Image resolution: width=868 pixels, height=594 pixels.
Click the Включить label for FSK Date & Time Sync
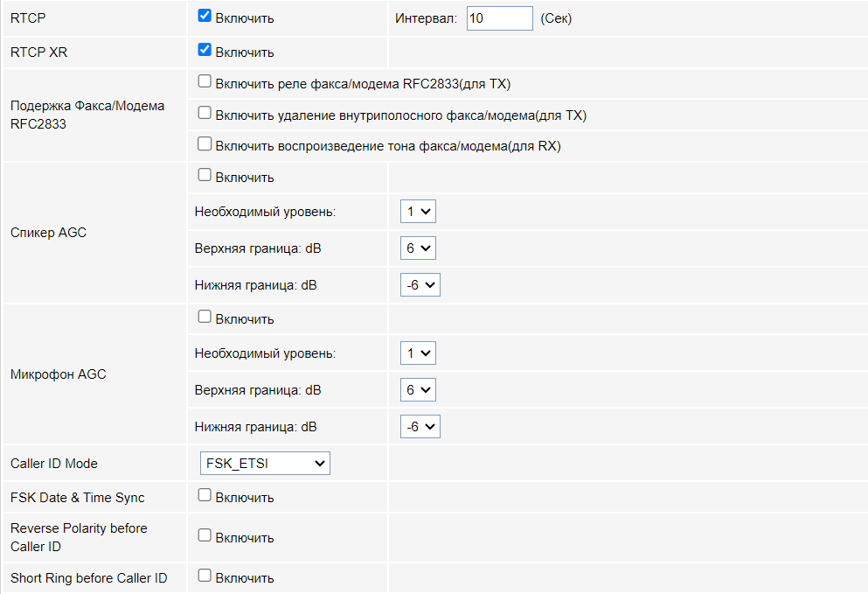(x=245, y=498)
